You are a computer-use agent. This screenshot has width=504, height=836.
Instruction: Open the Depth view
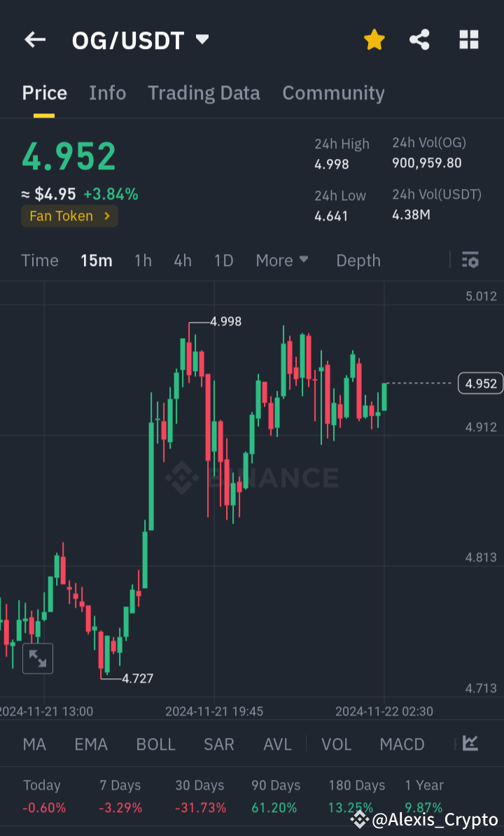pyautogui.click(x=358, y=260)
